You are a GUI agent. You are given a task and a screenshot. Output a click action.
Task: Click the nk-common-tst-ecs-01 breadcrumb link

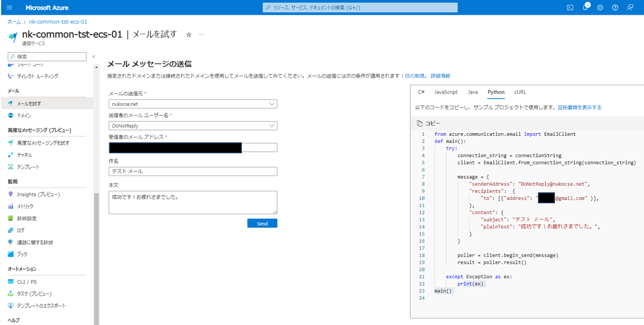pos(58,22)
